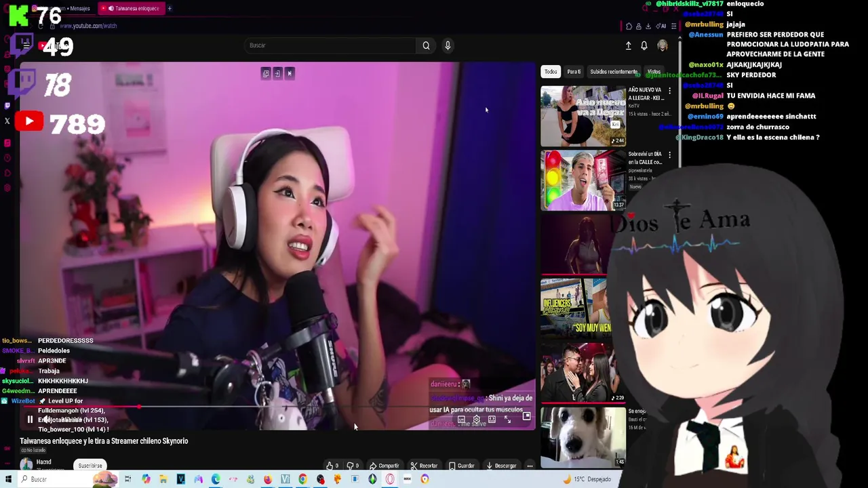868x488 pixels.
Task: Click the YouTube upload icon
Action: [628, 45]
